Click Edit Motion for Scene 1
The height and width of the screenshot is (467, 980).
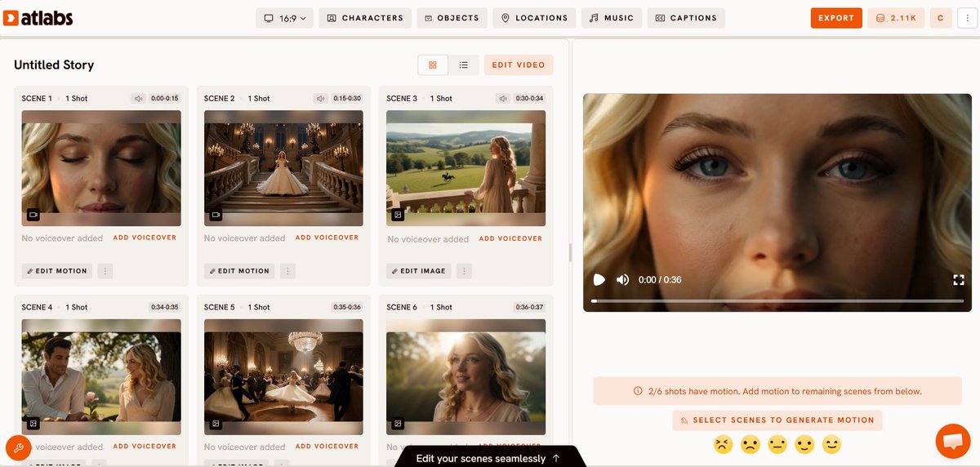(x=56, y=271)
